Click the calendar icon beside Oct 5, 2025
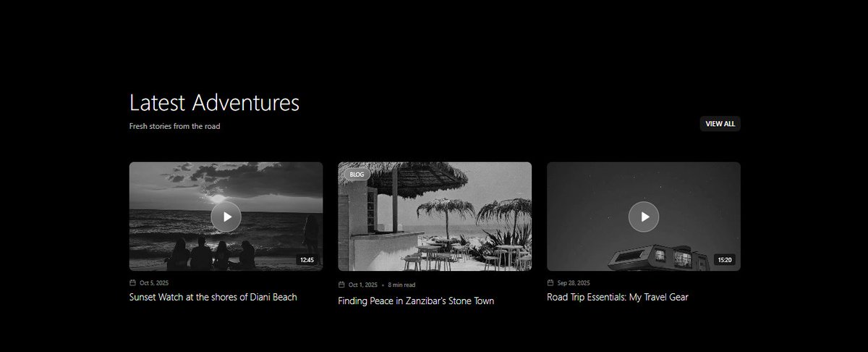The width and height of the screenshot is (868, 352). (132, 282)
